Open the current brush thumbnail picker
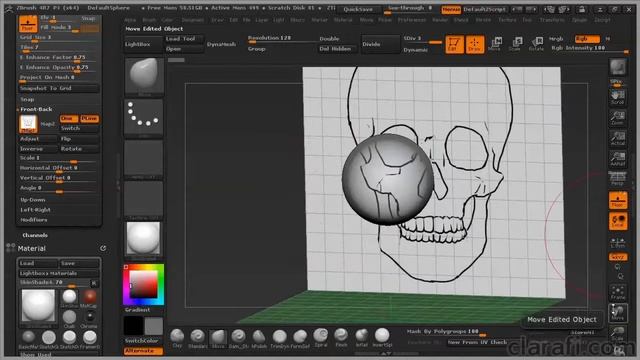 coord(144,77)
